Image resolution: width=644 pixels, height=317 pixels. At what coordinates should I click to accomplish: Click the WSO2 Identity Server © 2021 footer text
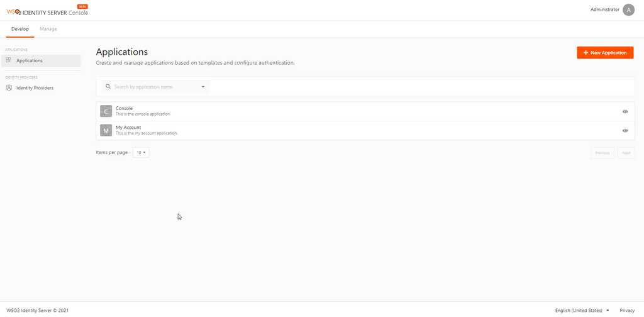pyautogui.click(x=37, y=311)
